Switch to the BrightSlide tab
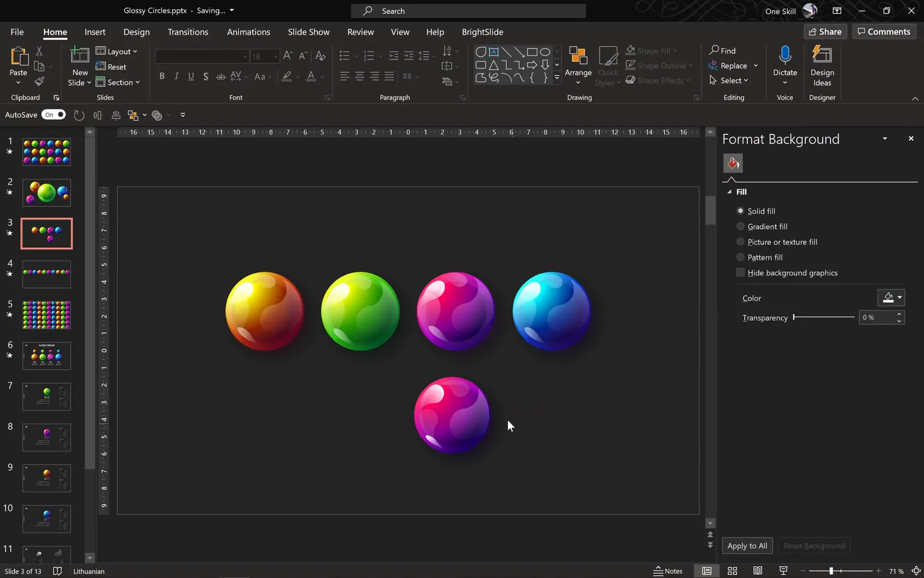 (x=482, y=32)
